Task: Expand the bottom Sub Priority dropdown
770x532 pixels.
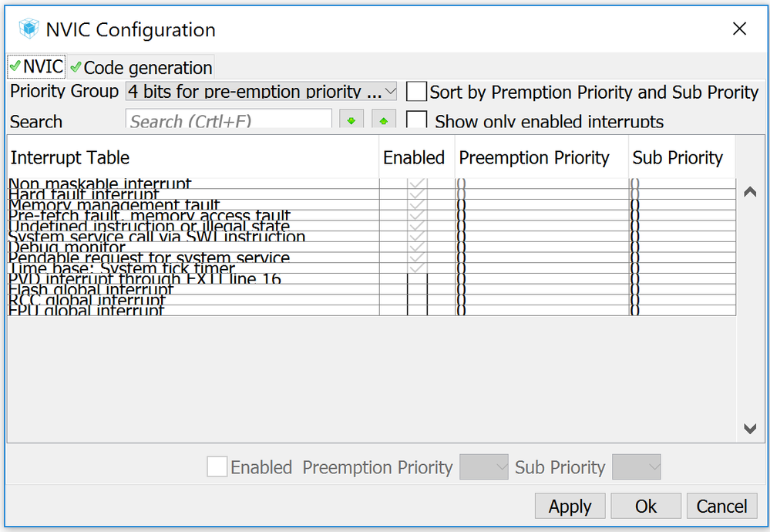Action: point(637,466)
